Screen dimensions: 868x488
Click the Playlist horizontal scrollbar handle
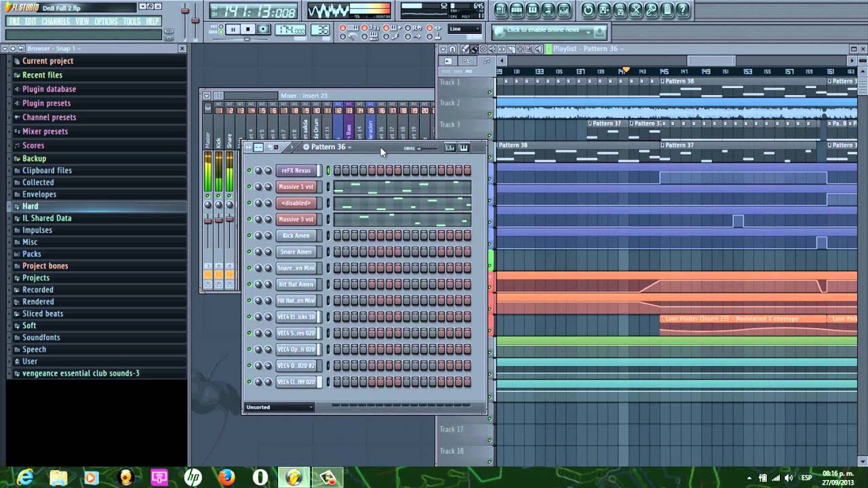(711, 61)
